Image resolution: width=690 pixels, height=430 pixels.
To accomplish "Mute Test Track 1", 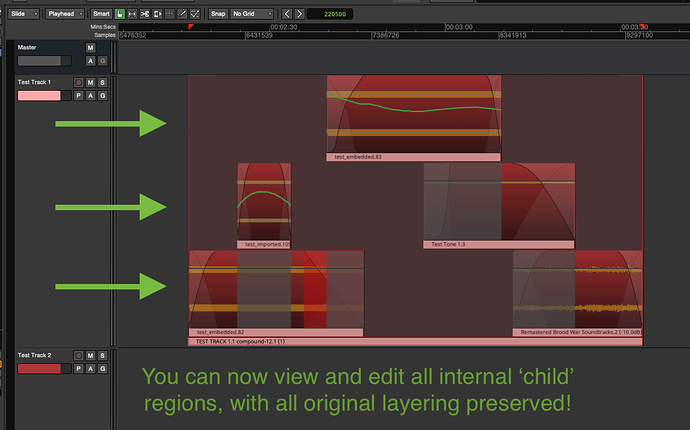I will [90, 82].
